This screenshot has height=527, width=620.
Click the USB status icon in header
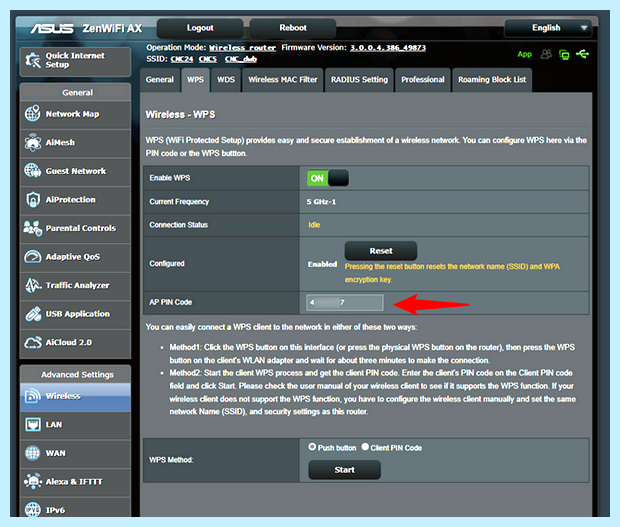(x=582, y=53)
